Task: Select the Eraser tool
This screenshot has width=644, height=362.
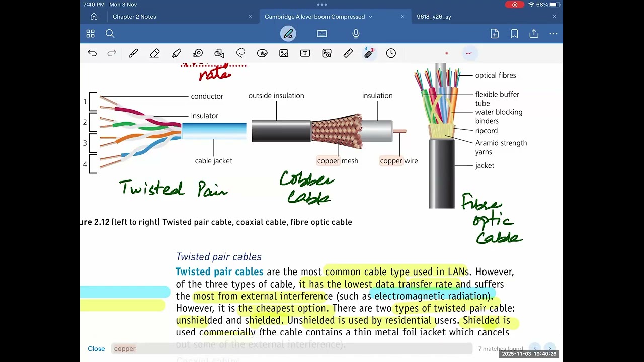Action: pos(155,53)
